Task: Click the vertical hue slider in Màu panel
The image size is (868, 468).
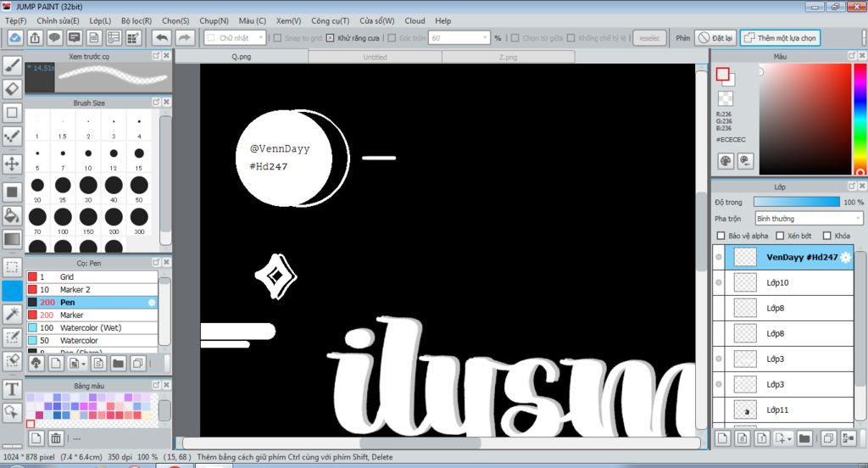Action: tap(860, 119)
